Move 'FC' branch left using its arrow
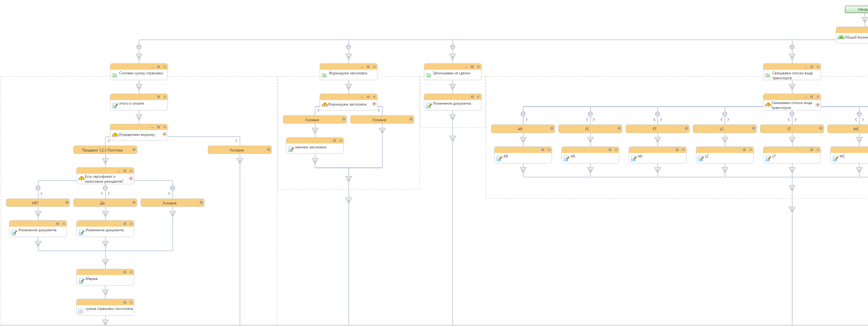868x327 pixels. tap(587, 119)
